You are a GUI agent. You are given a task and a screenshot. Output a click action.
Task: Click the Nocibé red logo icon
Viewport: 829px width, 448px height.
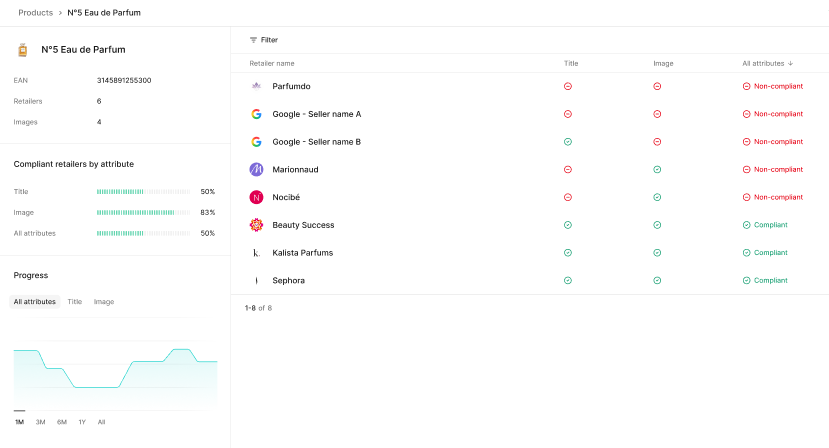256,197
